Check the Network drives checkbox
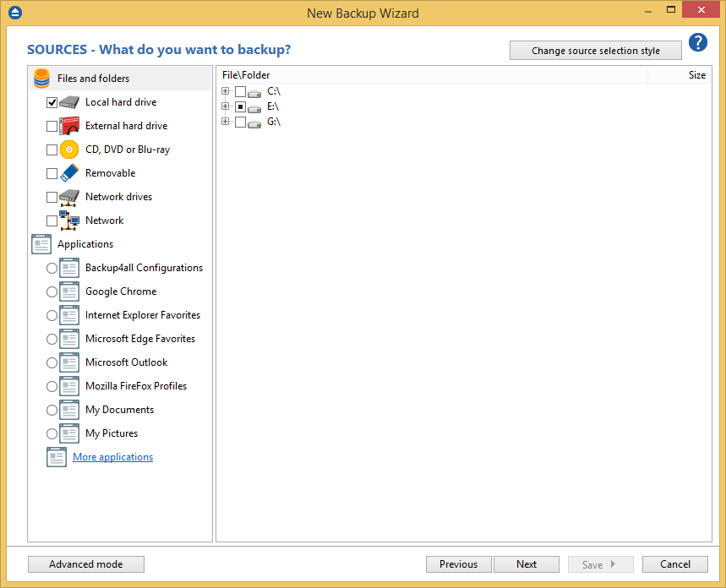Image resolution: width=726 pixels, height=588 pixels. (52, 197)
